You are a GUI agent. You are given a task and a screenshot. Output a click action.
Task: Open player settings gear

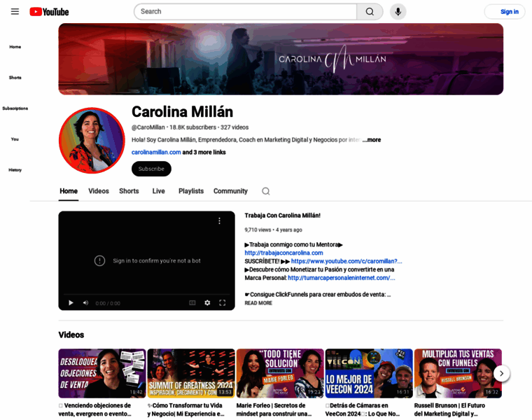coord(207,303)
